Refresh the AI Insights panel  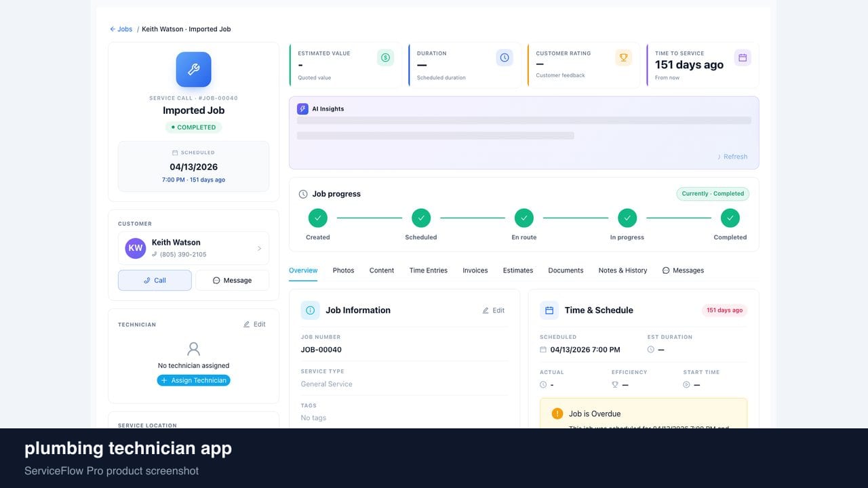[x=732, y=157]
